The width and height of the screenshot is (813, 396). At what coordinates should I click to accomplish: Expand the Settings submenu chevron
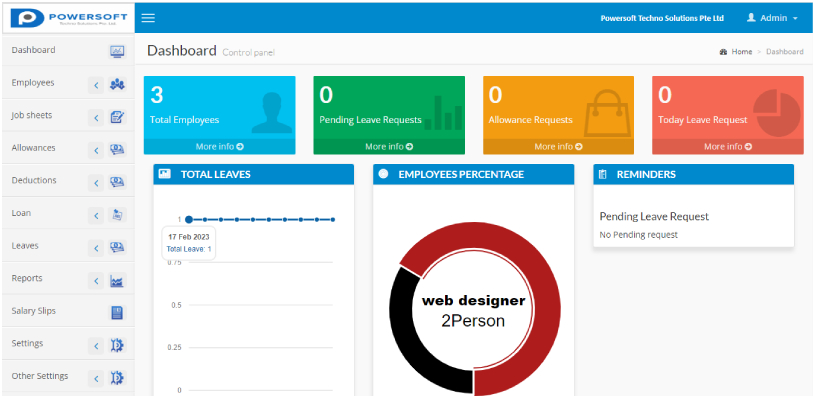[x=96, y=346]
